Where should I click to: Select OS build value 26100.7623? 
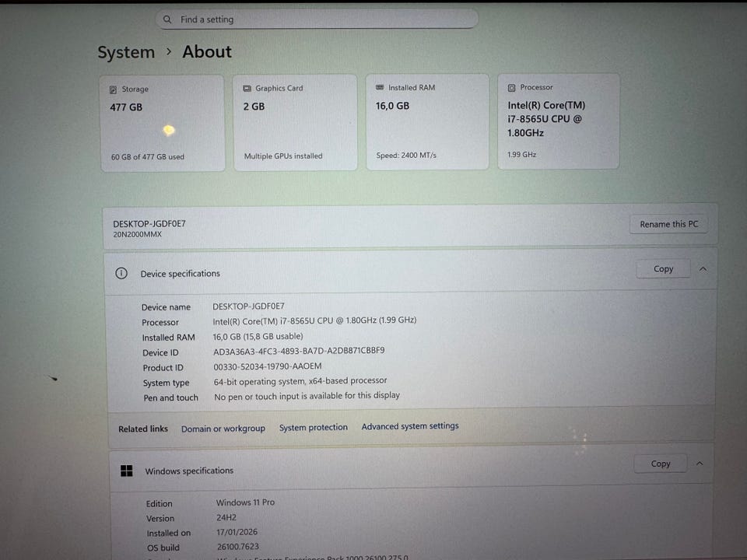[238, 547]
